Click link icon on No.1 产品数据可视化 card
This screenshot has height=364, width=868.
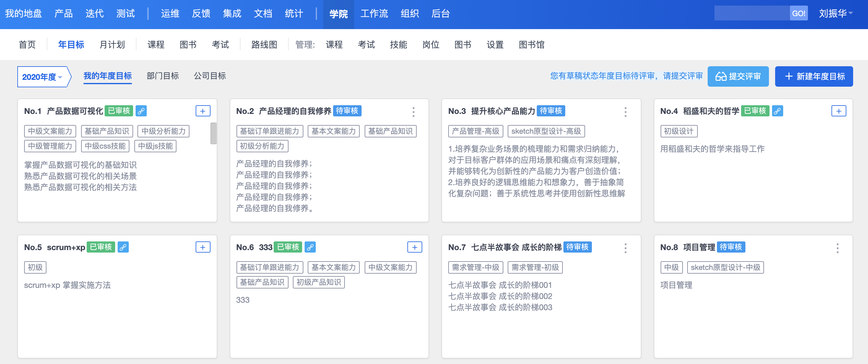[141, 111]
